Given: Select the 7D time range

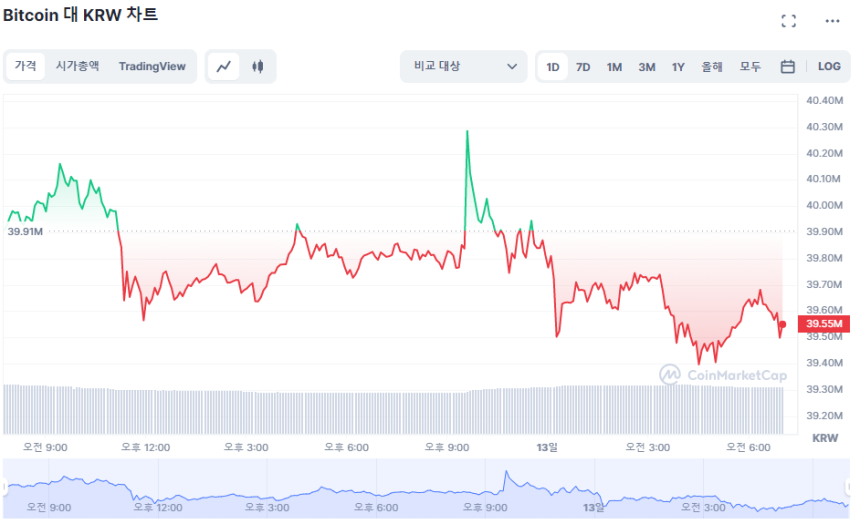Looking at the screenshot, I should pos(583,67).
